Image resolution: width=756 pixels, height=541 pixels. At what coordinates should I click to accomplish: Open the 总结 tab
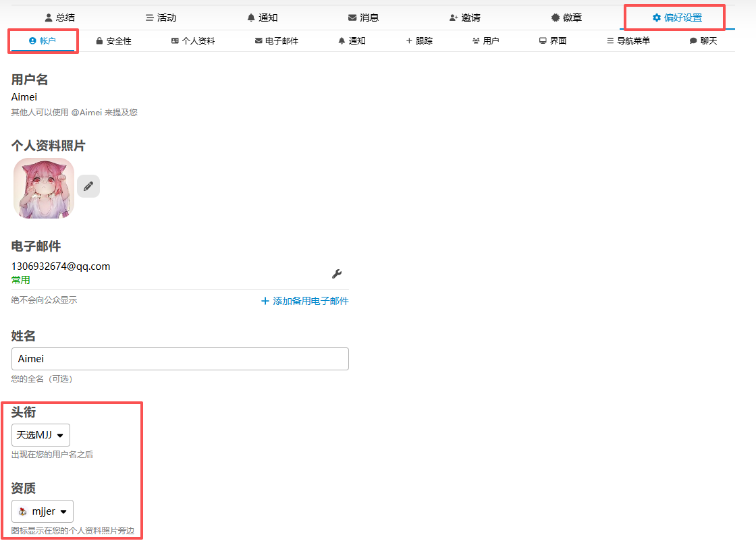59,18
